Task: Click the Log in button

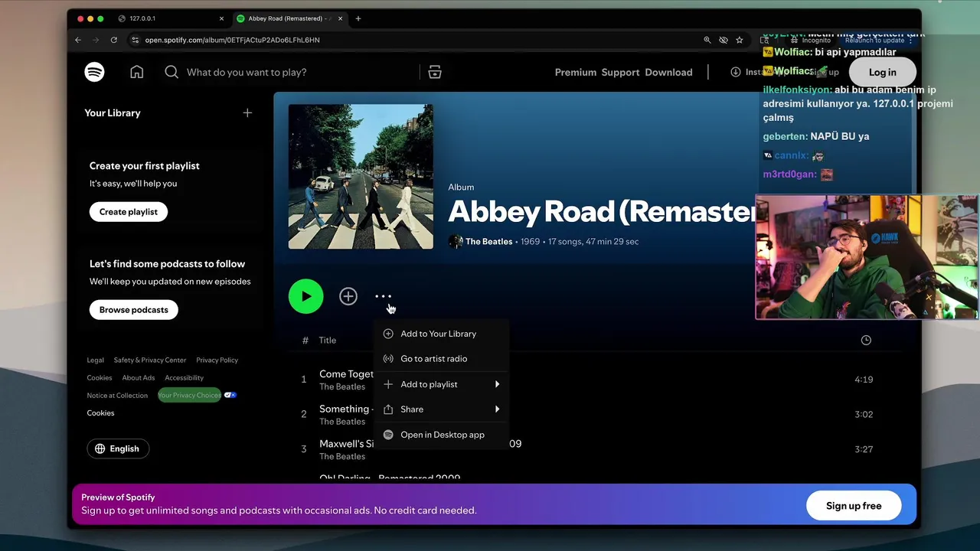Action: click(882, 72)
